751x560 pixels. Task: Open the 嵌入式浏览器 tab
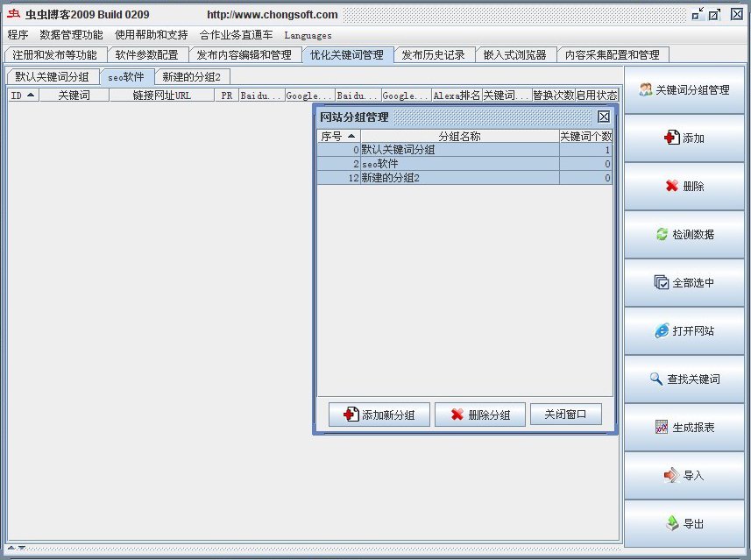tap(515, 55)
